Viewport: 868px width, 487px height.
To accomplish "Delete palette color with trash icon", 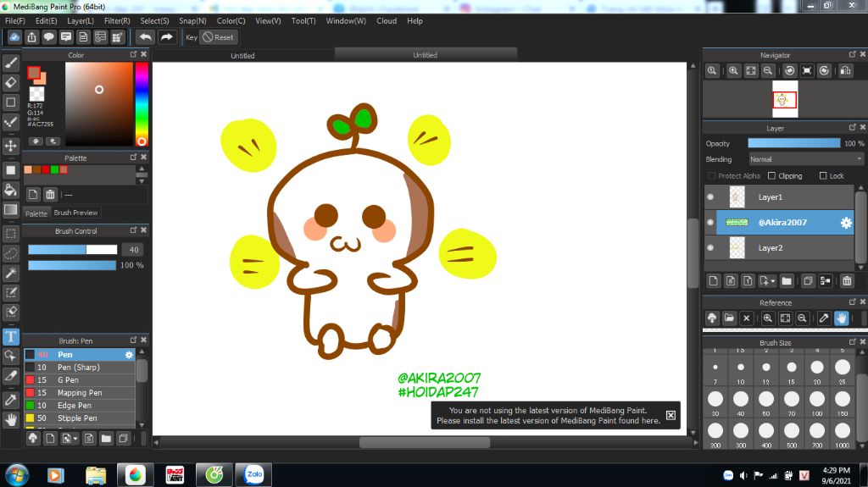I will pos(50,194).
